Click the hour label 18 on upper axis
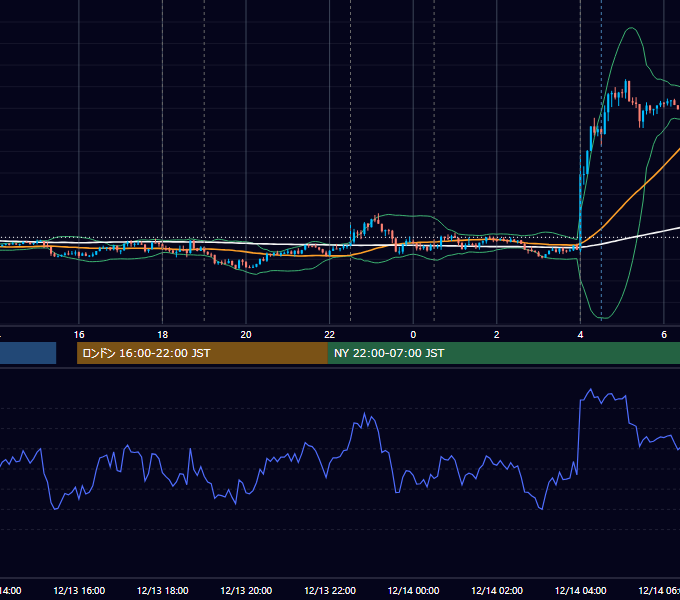 (163, 335)
